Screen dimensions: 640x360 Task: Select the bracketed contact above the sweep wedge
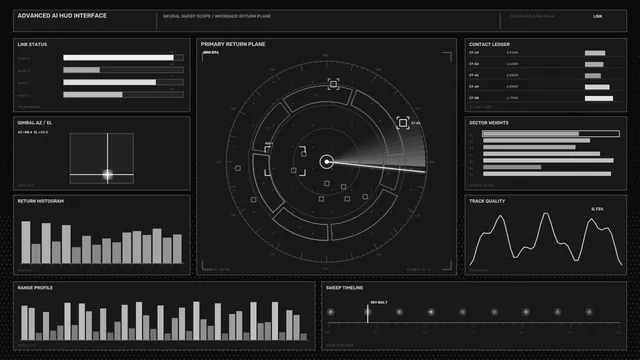(403, 123)
